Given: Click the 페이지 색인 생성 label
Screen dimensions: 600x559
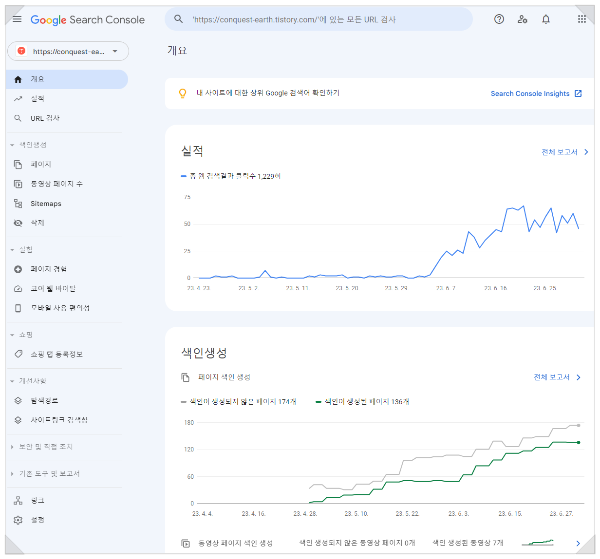Looking at the screenshot, I should 224,377.
